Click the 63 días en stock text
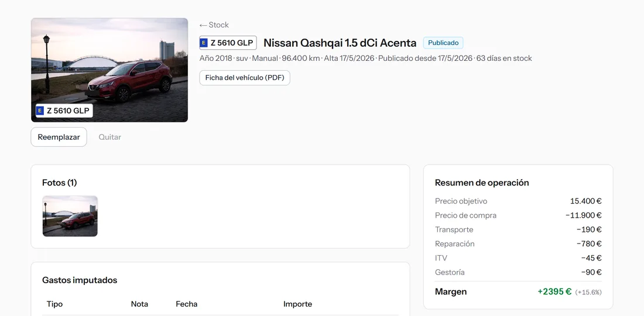Viewport: 644px width, 316px height. click(504, 59)
